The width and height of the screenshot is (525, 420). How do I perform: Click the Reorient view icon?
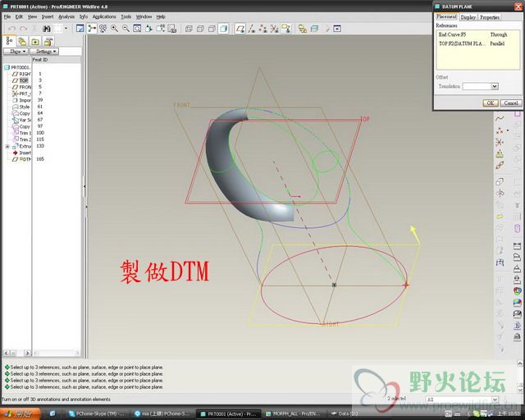pyautogui.click(x=148, y=29)
